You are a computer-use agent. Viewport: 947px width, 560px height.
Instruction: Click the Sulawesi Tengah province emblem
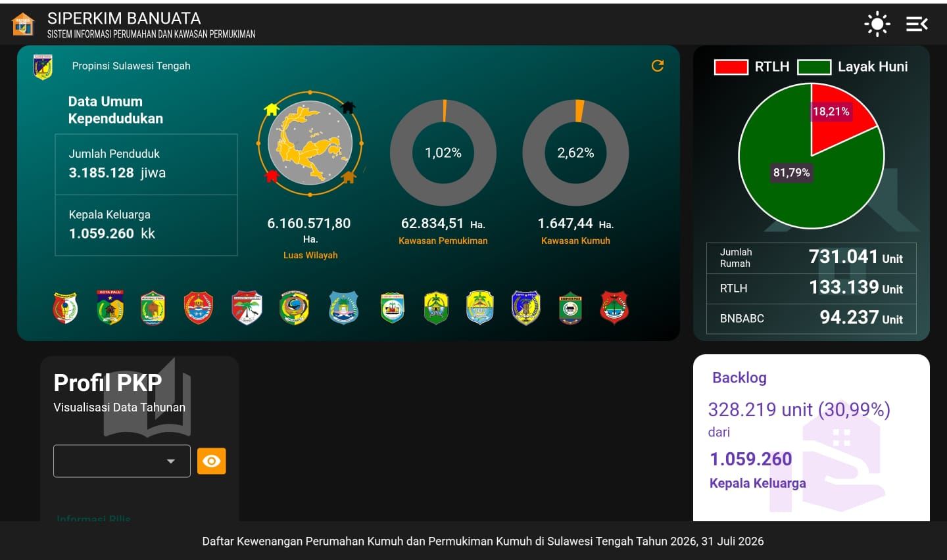tap(43, 66)
